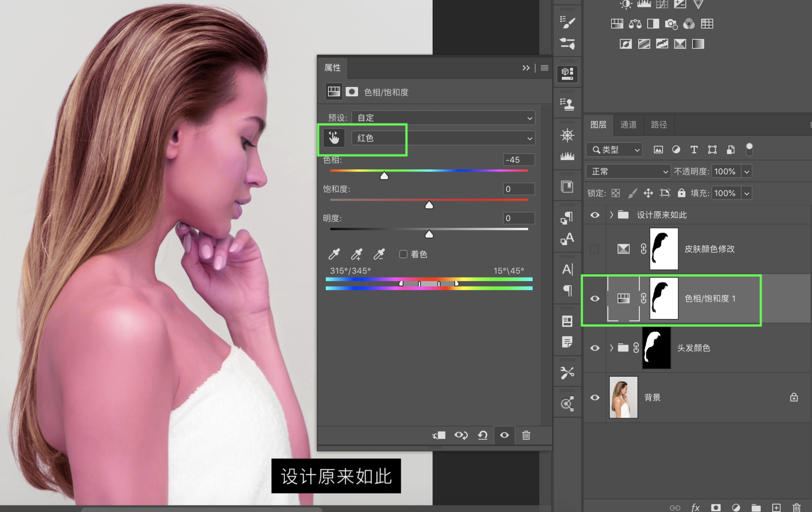Clip adjustment to layer below icon
Image resolution: width=812 pixels, height=512 pixels.
[439, 435]
